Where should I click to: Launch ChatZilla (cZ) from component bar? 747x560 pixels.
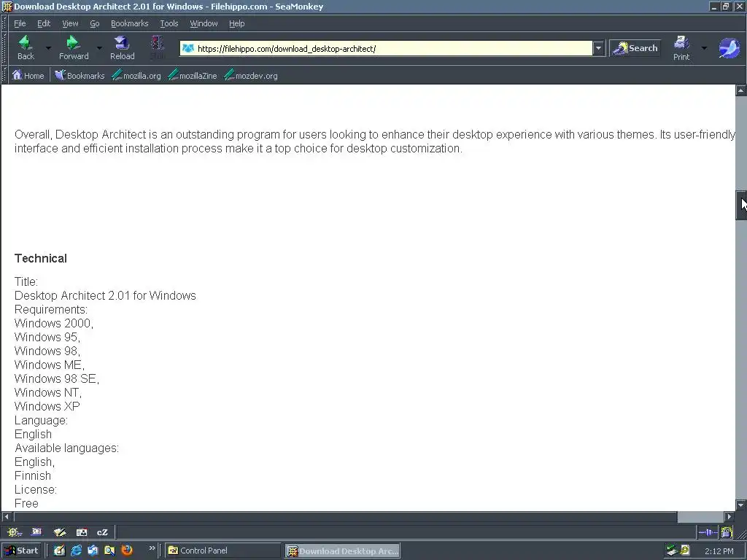(x=102, y=532)
